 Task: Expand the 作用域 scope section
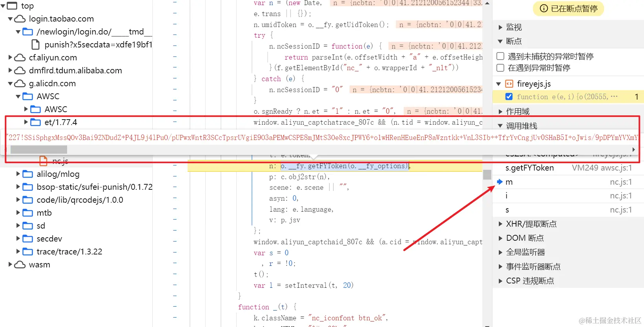[x=500, y=112]
